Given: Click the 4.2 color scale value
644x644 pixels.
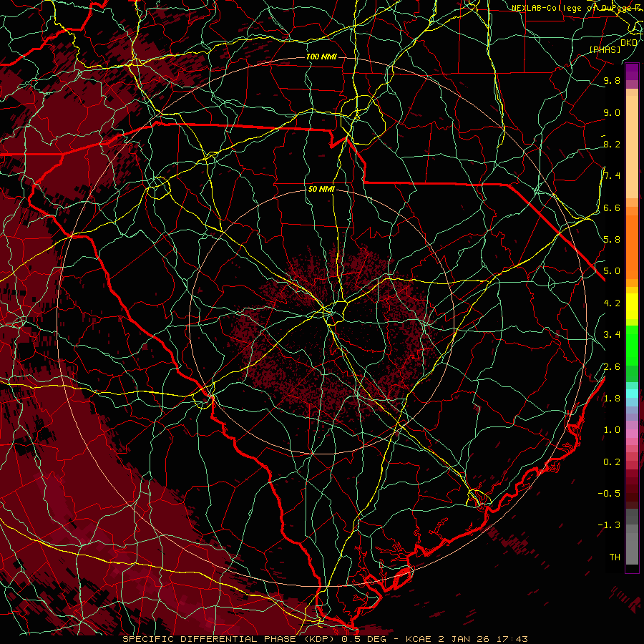Looking at the screenshot, I should pos(612,303).
